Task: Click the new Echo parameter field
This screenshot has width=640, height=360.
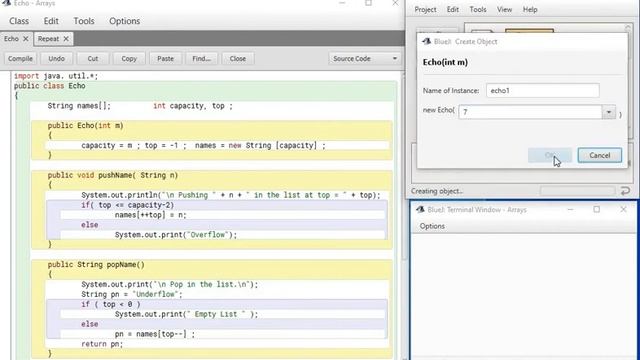Action: (530, 112)
